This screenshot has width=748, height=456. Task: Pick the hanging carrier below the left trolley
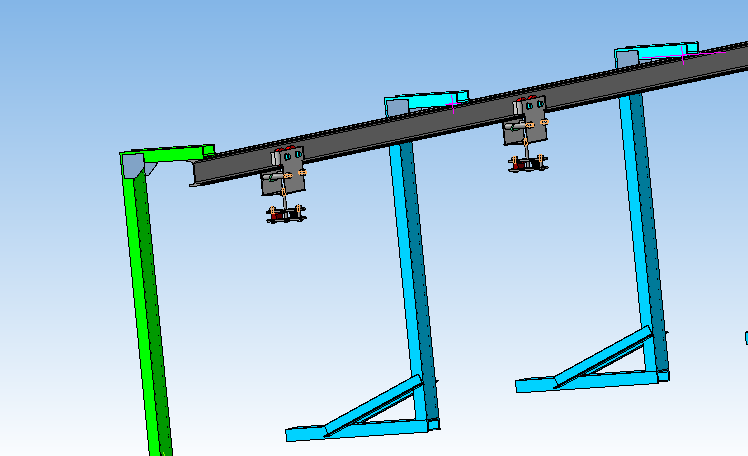tap(286, 214)
